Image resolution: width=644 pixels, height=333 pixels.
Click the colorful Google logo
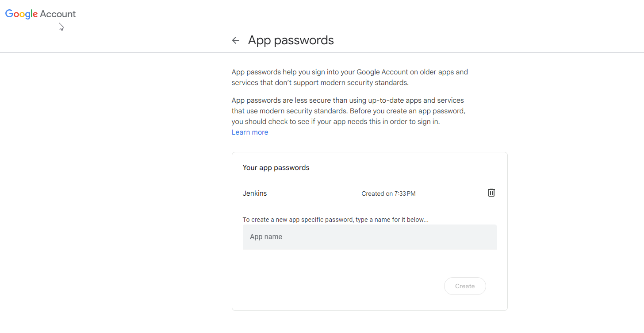click(21, 14)
